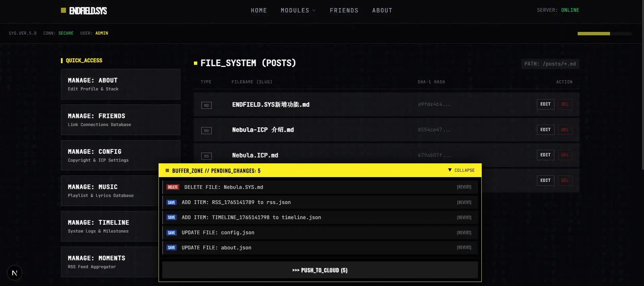The image size is (644, 286).
Task: Click MD type icon for Nebula-ICP 介绍.md
Action: (206, 131)
